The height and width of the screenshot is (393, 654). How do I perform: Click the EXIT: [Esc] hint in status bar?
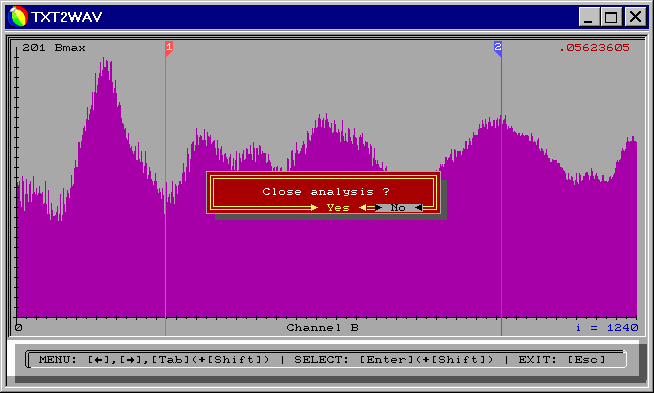point(561,359)
